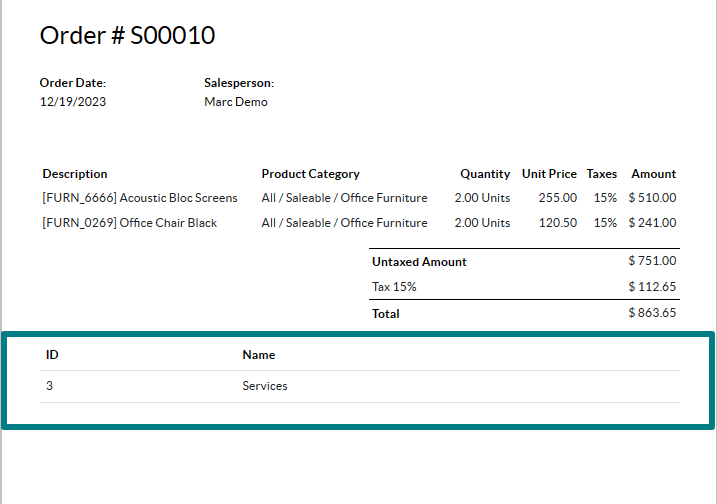This screenshot has height=504, width=717.
Task: Select the Product Category column header
Action: coord(310,174)
